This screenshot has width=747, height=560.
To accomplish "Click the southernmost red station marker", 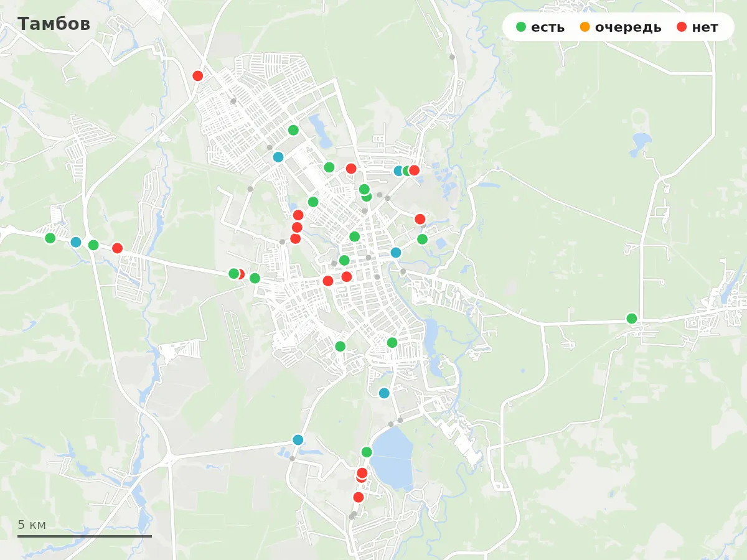I will tap(359, 497).
